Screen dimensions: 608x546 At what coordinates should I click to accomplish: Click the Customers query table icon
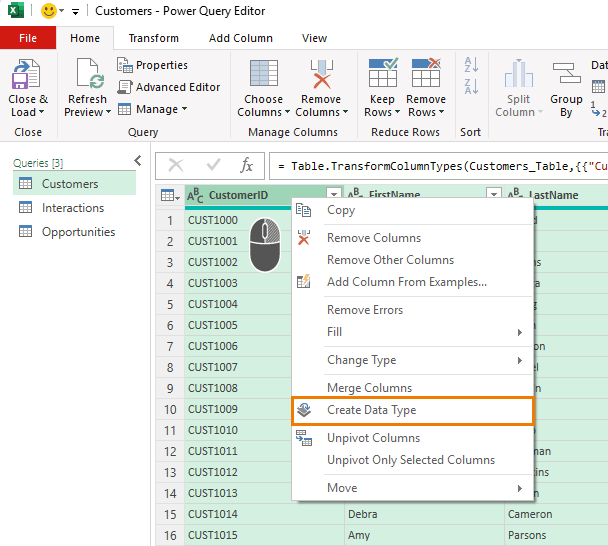pos(26,183)
